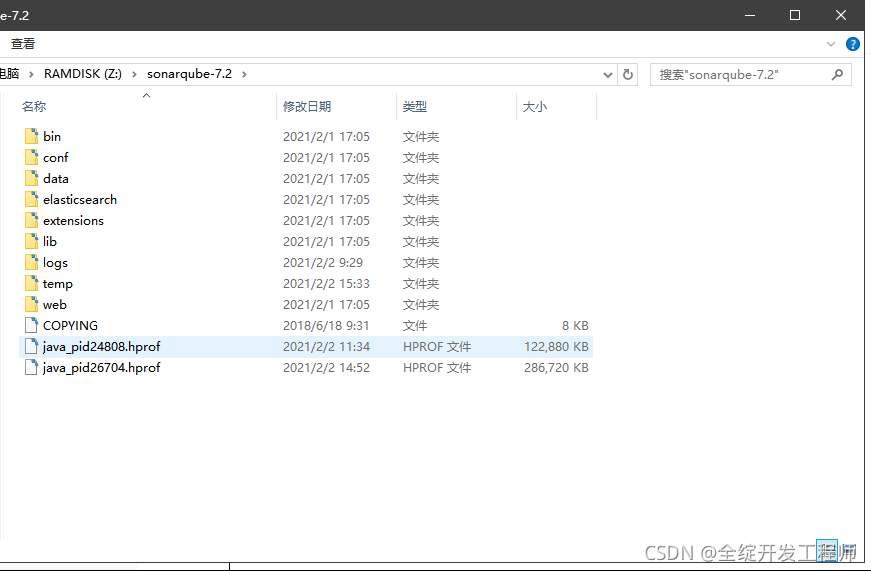The width and height of the screenshot is (871, 571).
Task: Click the temp folder name
Action: (58, 284)
